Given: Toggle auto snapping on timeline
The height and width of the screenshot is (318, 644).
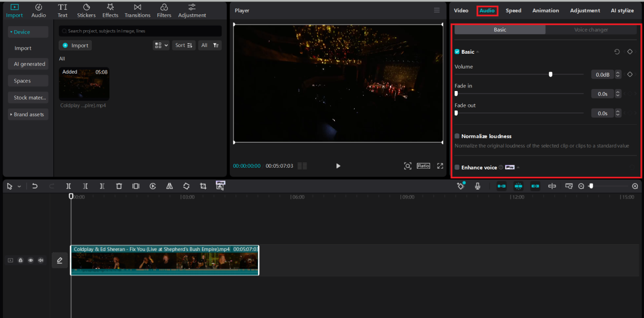Looking at the screenshot, I should pyautogui.click(x=519, y=187).
